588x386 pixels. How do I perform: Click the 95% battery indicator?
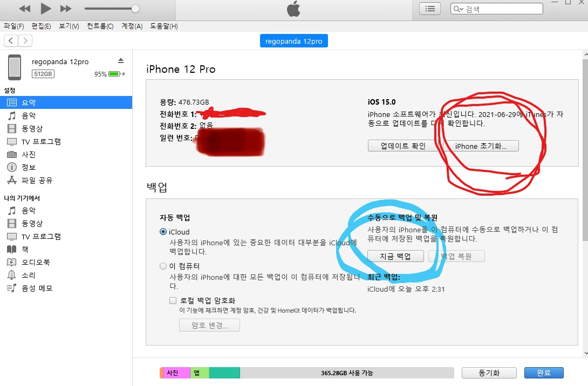[110, 74]
